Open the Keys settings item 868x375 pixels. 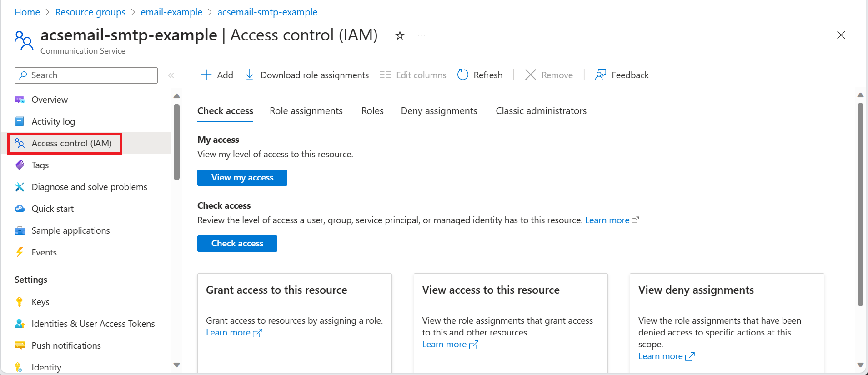(x=40, y=302)
